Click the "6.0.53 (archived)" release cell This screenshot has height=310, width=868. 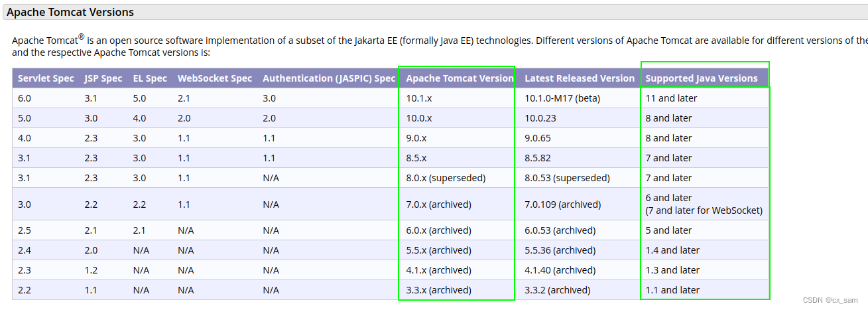pyautogui.click(x=560, y=230)
